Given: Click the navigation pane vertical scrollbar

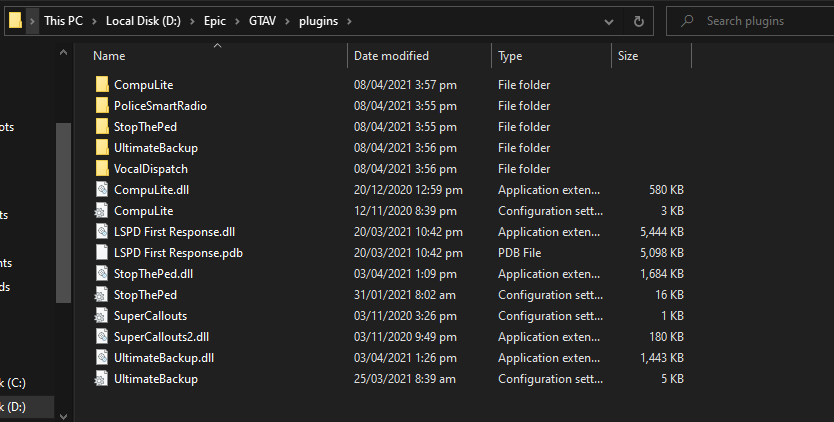Looking at the screenshot, I should 63,210.
